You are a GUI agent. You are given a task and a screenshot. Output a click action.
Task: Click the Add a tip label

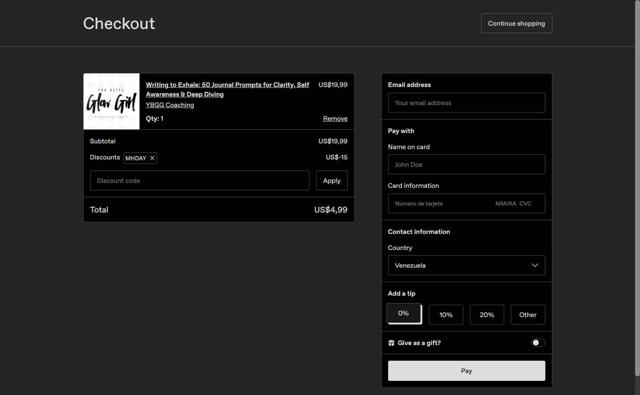(401, 293)
